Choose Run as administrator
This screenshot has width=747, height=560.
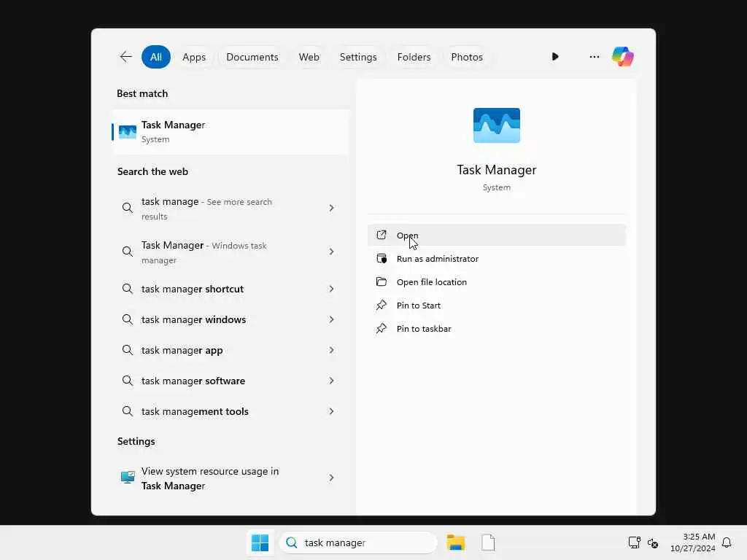[496, 258]
